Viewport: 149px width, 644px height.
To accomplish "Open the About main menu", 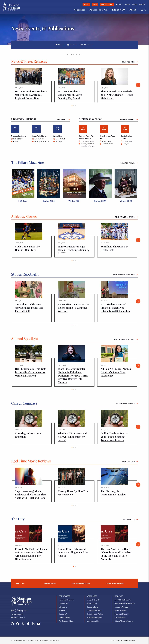I will pos(133,10).
